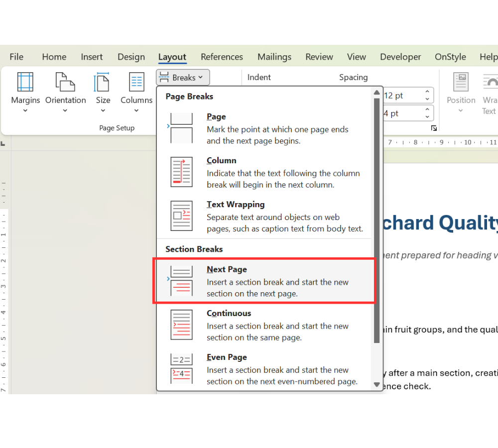
Task: Switch to the References tab
Action: 222,57
